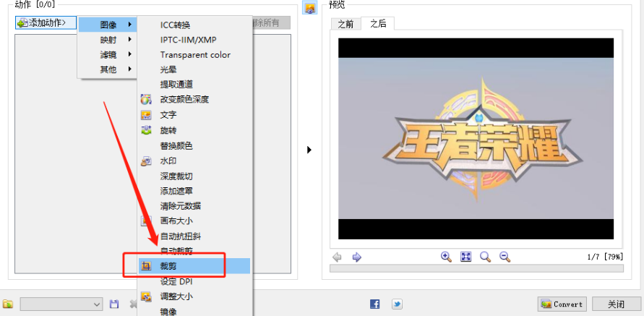Toggle the preview panel picture icon

coord(309,7)
